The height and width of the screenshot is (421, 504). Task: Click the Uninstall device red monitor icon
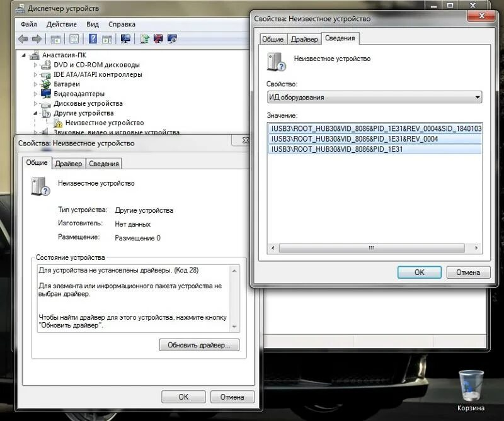(158, 39)
